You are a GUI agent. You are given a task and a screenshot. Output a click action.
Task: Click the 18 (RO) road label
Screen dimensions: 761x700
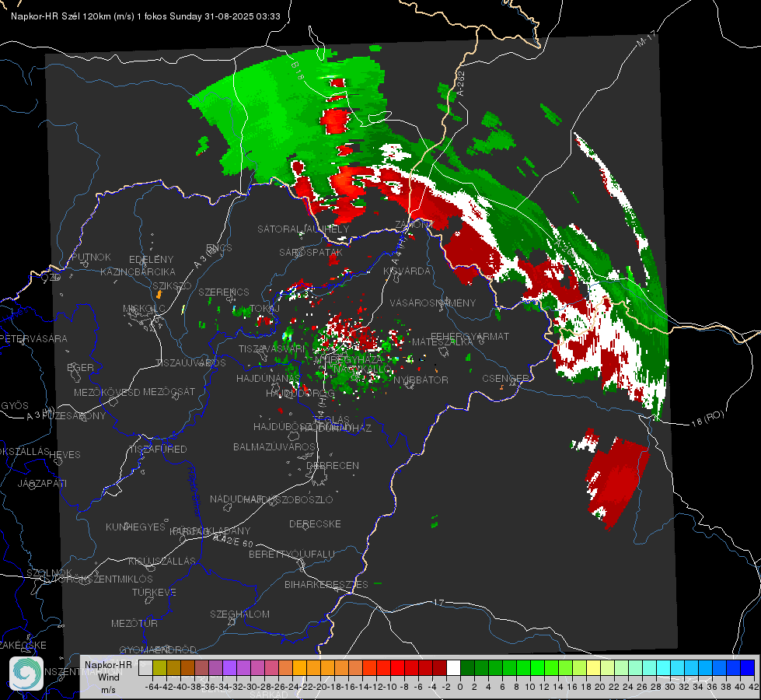(x=707, y=418)
